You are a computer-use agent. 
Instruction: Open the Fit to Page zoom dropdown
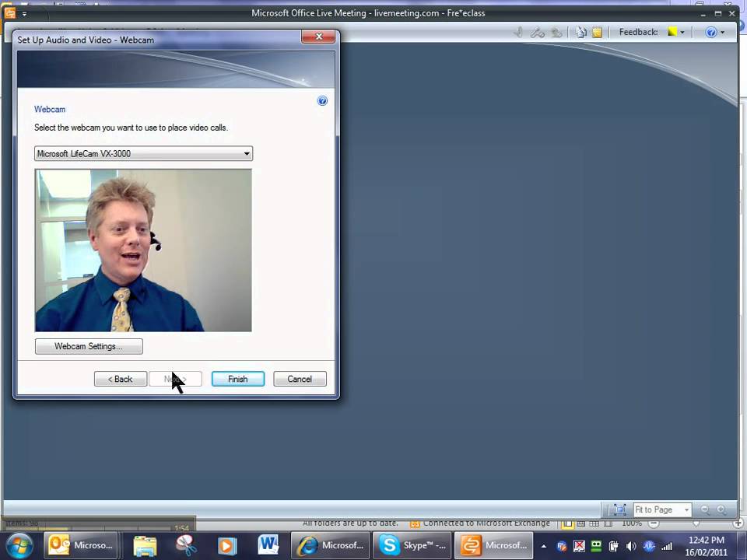(x=662, y=509)
